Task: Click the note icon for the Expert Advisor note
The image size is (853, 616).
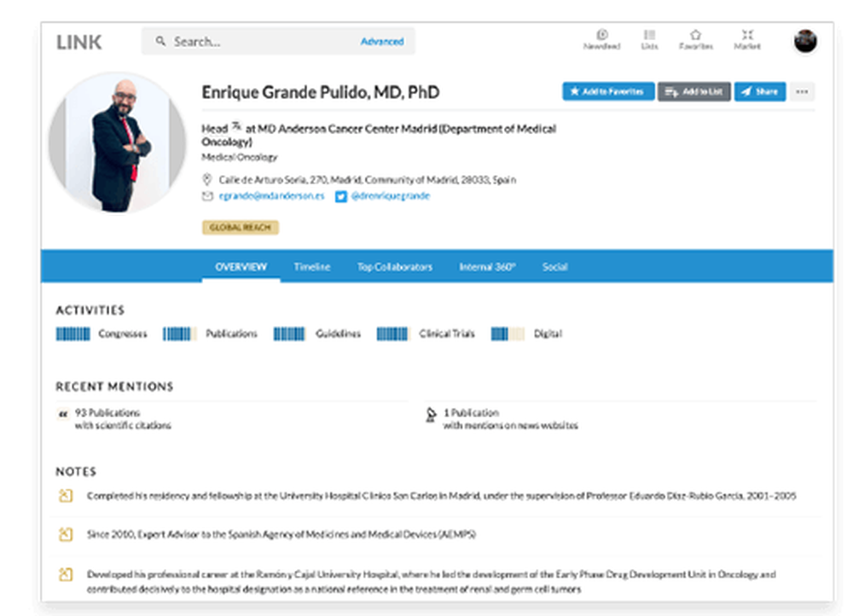Action: [66, 534]
